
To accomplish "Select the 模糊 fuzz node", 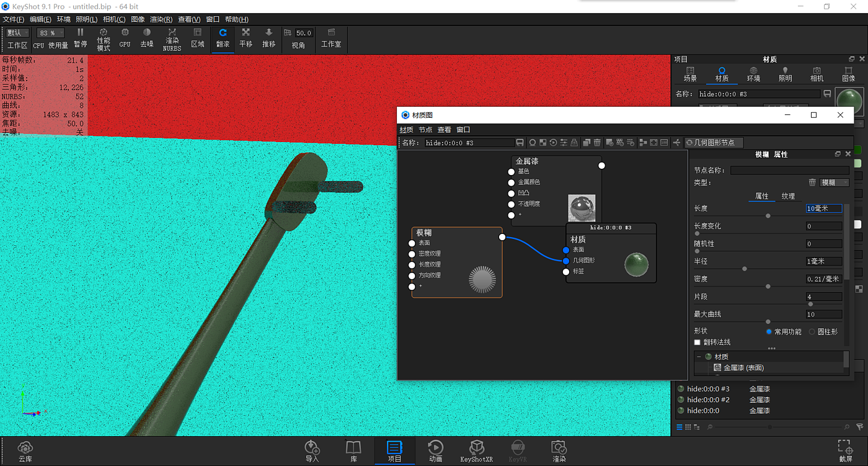I will click(x=457, y=262).
